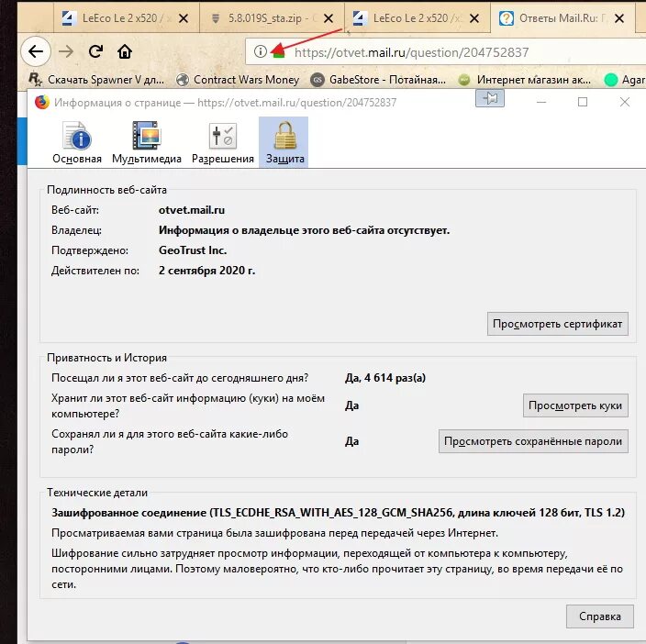The image size is (646, 644).
Task: Maximize the Page Info window
Action: point(582,102)
